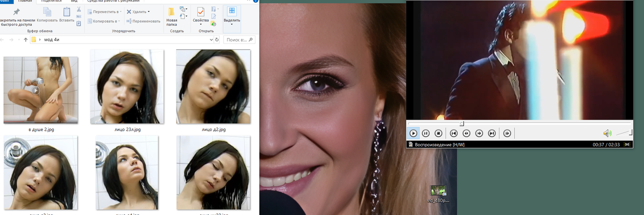644x215 pixels.
Task: Click the Поиск search box
Action: point(239,40)
